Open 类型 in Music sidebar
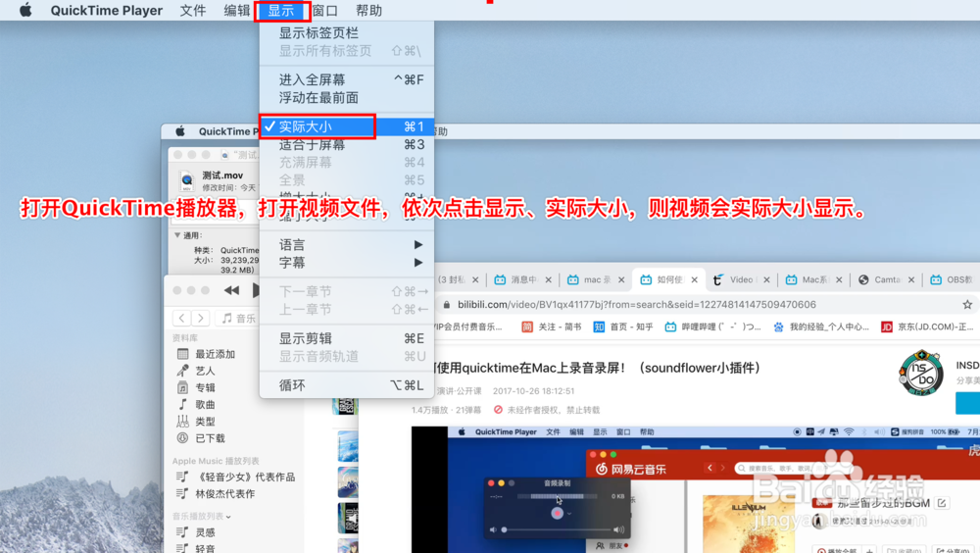The height and width of the screenshot is (553, 980). pos(205,422)
